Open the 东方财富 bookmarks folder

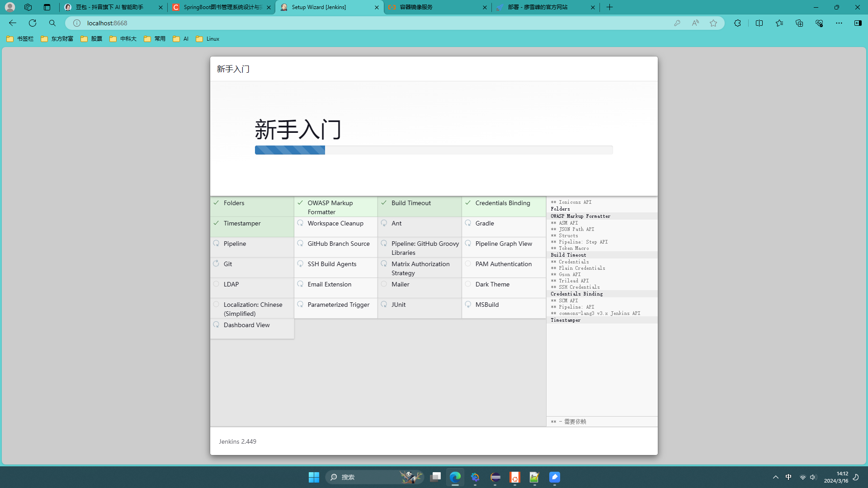tap(57, 39)
